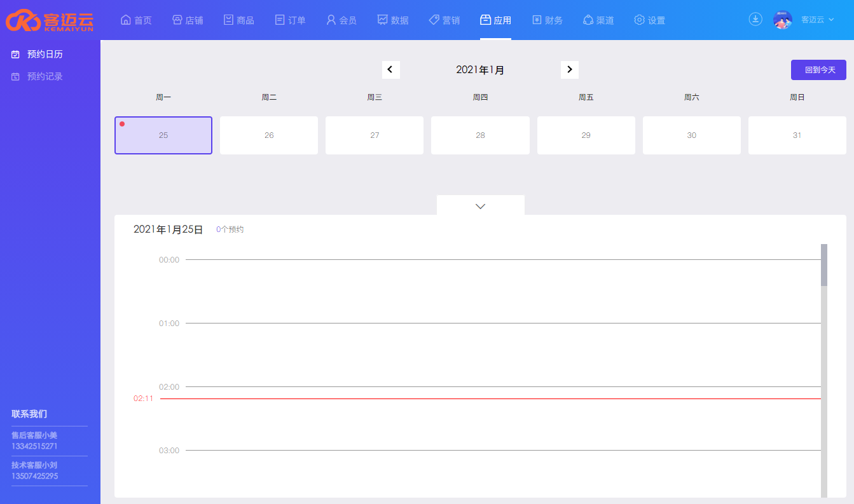854x504 pixels.
Task: Expand the calendar with down chevron
Action: (481, 206)
